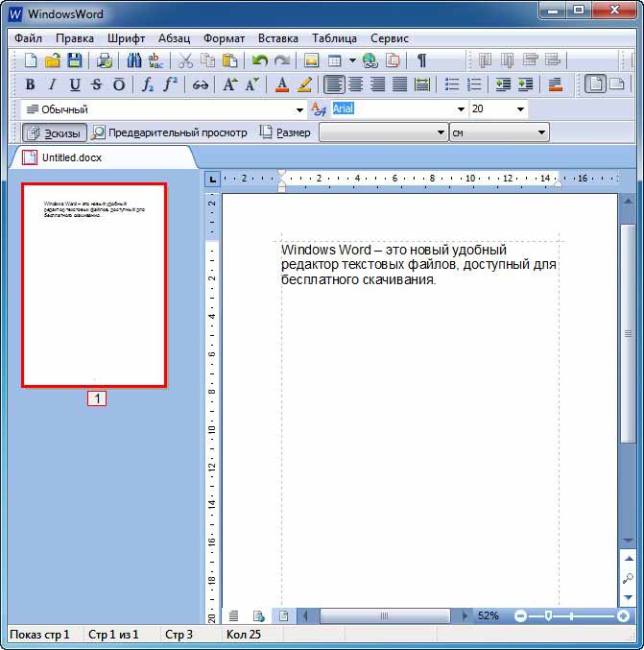Toggle overline formatting
This screenshot has width=644, height=650.
pos(119,84)
